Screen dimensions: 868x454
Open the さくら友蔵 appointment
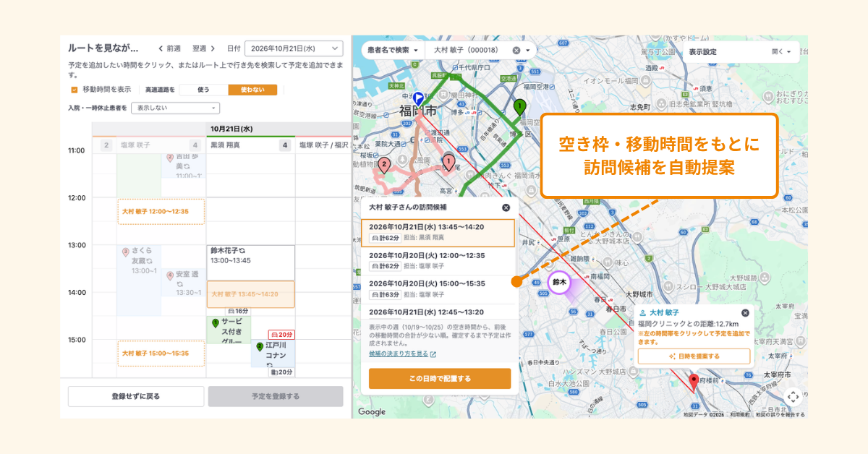tap(139, 280)
